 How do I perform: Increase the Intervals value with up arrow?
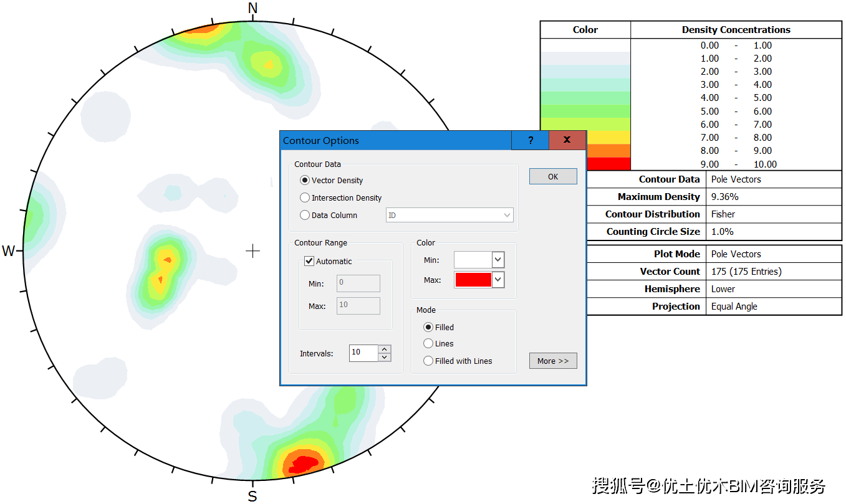(385, 349)
